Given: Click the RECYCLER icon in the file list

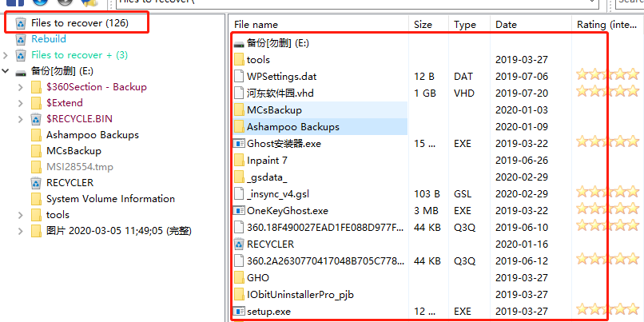Looking at the screenshot, I should (x=238, y=244).
